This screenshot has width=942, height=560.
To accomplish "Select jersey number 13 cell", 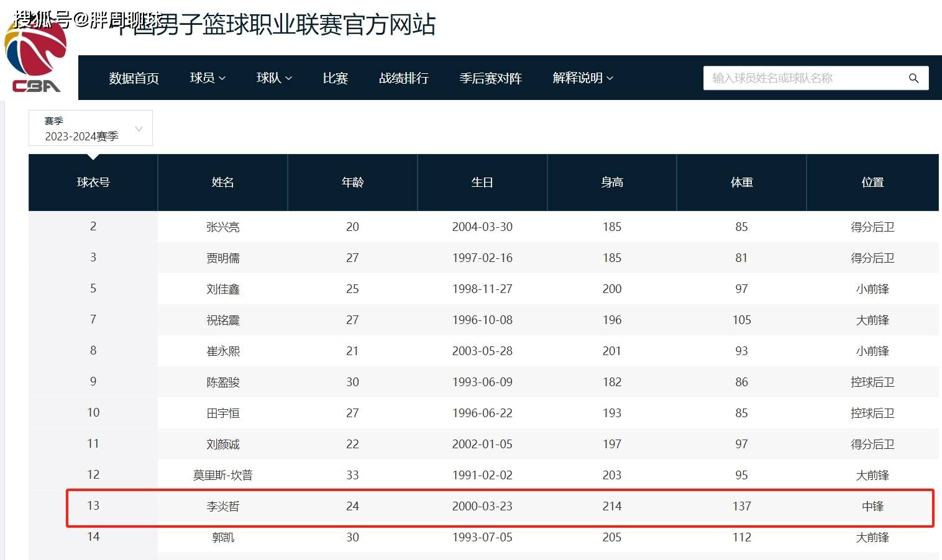I will click(93, 506).
